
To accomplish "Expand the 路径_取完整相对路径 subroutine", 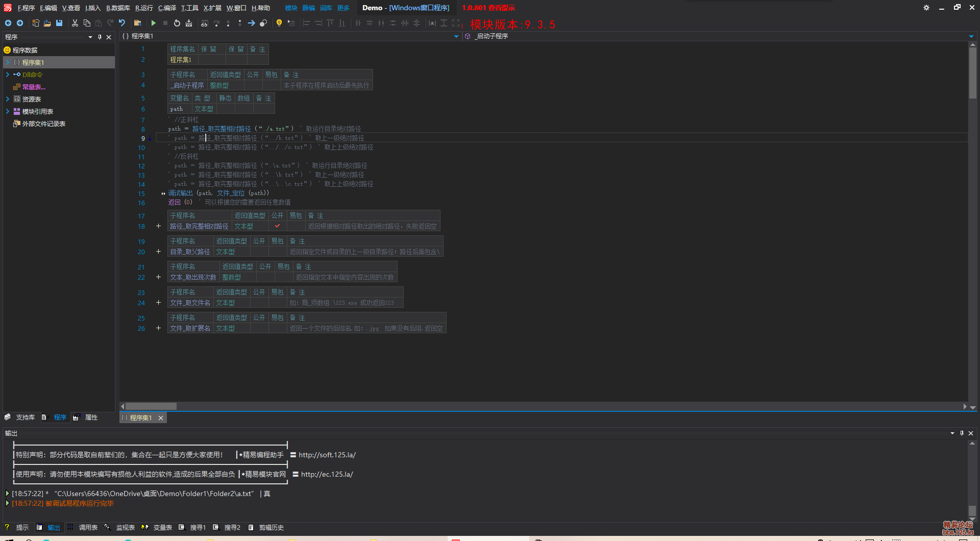I will point(158,226).
